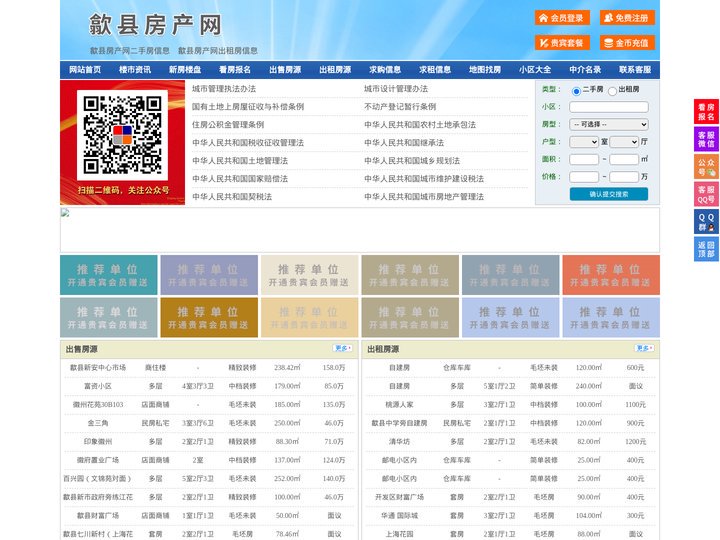Click the 更多 link in 出租房源 header
720x540 pixels.
point(644,349)
